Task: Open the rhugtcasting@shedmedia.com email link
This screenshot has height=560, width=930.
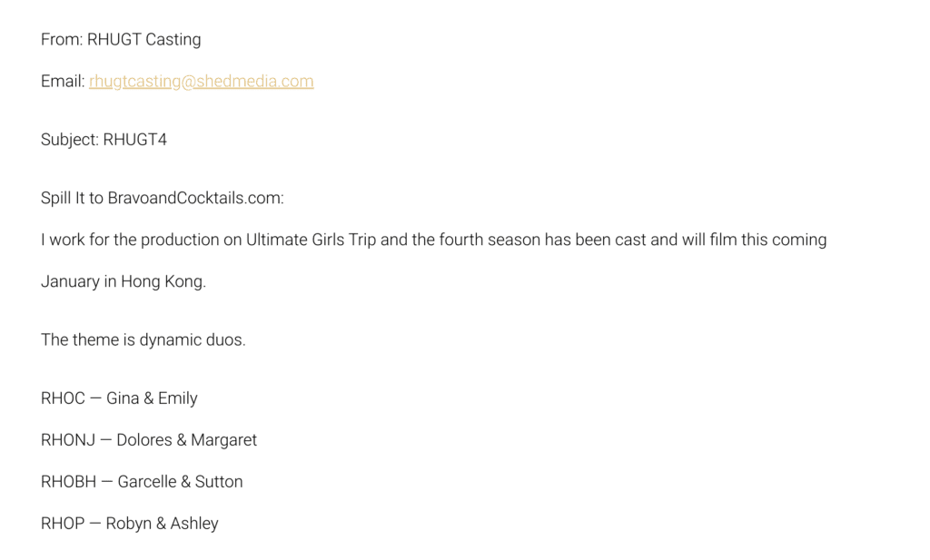Action: [201, 81]
